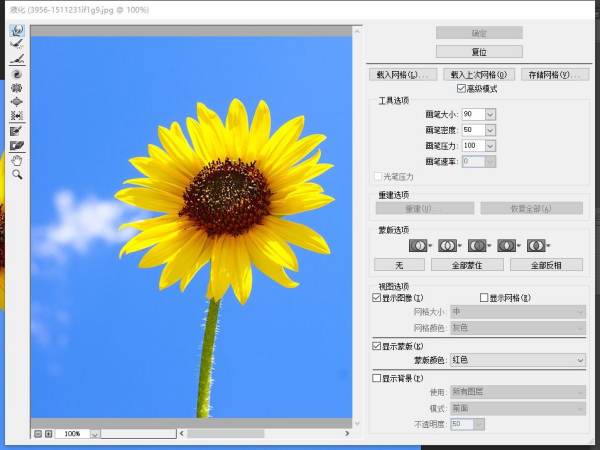Select the Freeze Mask tool
The image size is (600, 450).
(x=16, y=131)
